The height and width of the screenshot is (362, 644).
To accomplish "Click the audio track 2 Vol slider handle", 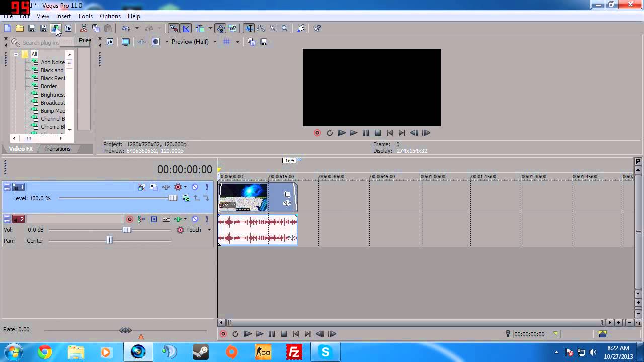I will (127, 230).
